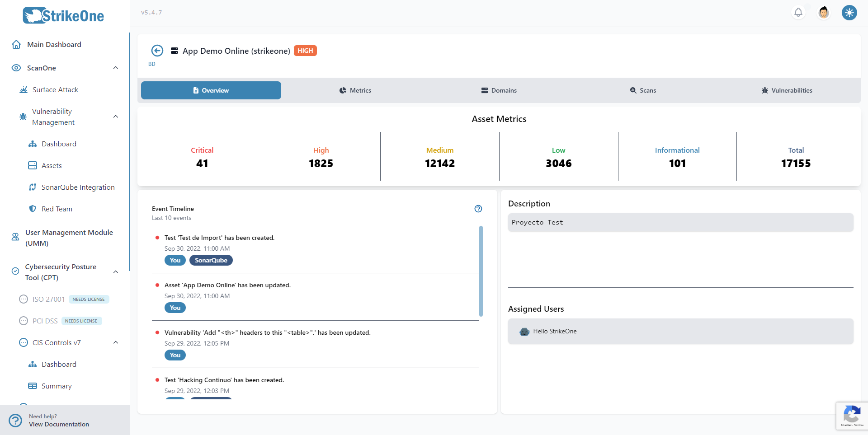Image resolution: width=868 pixels, height=435 pixels.
Task: Switch to the Metrics tab
Action: [355, 90]
